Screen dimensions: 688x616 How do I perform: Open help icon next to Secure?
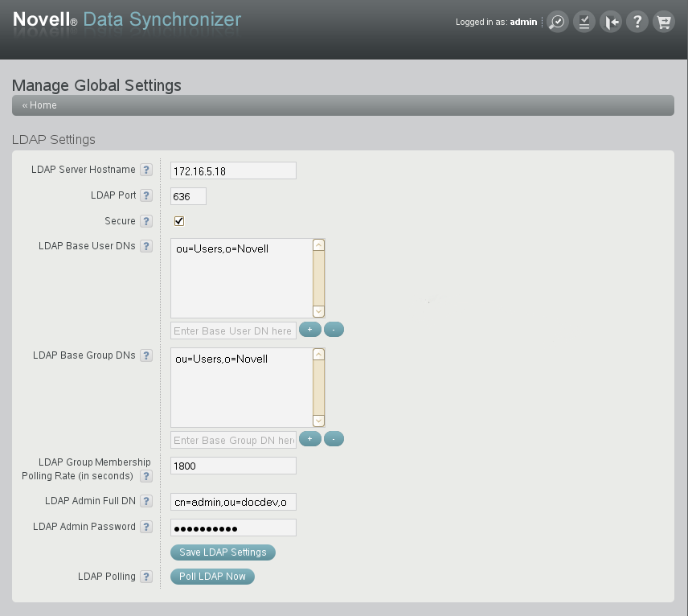click(146, 221)
